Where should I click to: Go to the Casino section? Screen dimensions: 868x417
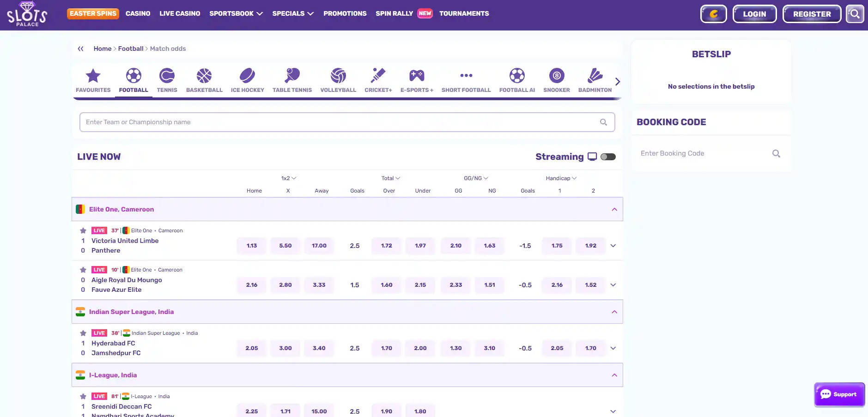click(x=138, y=13)
